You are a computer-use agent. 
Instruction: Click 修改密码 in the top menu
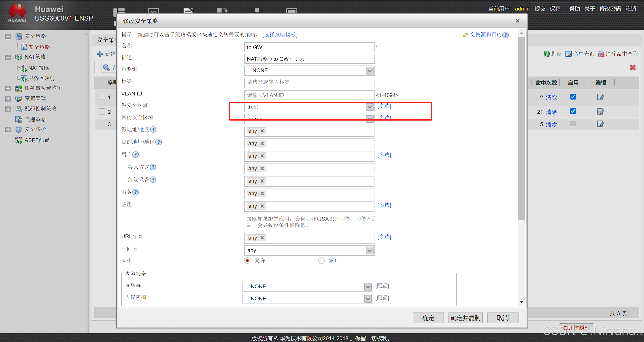pyautogui.click(x=610, y=9)
